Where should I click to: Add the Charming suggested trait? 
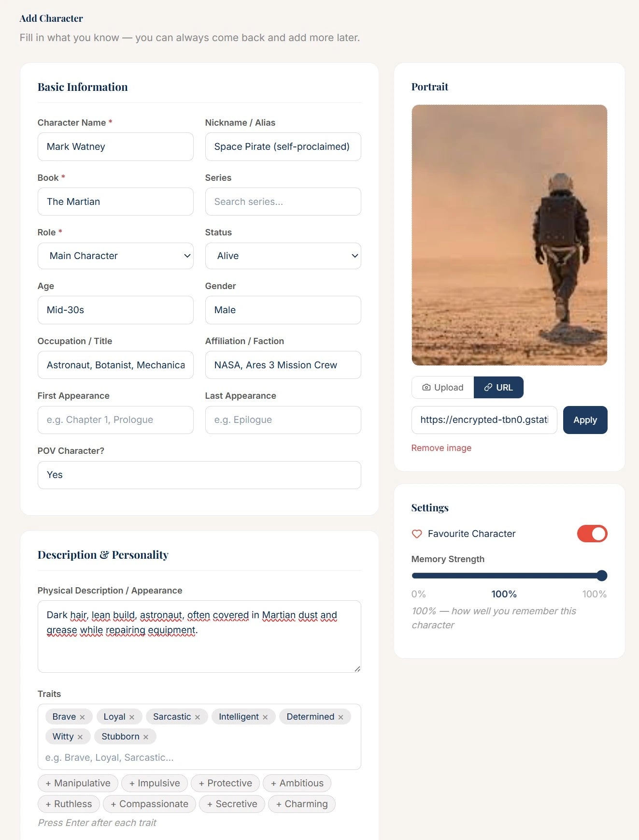(x=301, y=804)
